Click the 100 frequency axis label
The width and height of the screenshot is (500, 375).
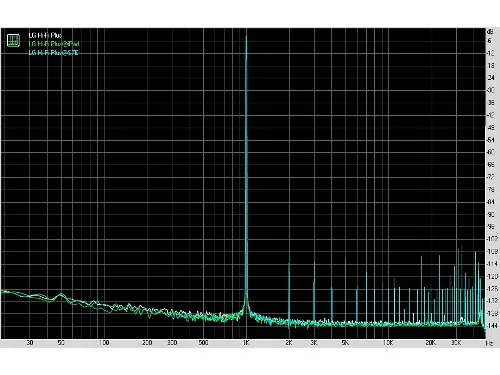coord(104,343)
